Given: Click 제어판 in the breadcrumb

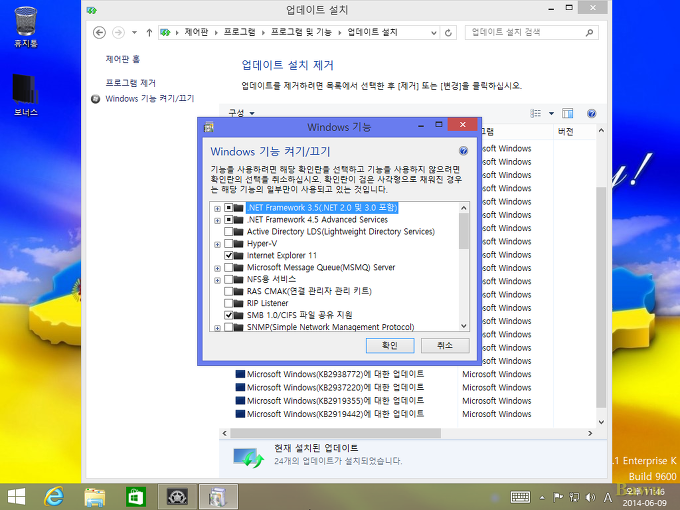Looking at the screenshot, I should [196, 32].
